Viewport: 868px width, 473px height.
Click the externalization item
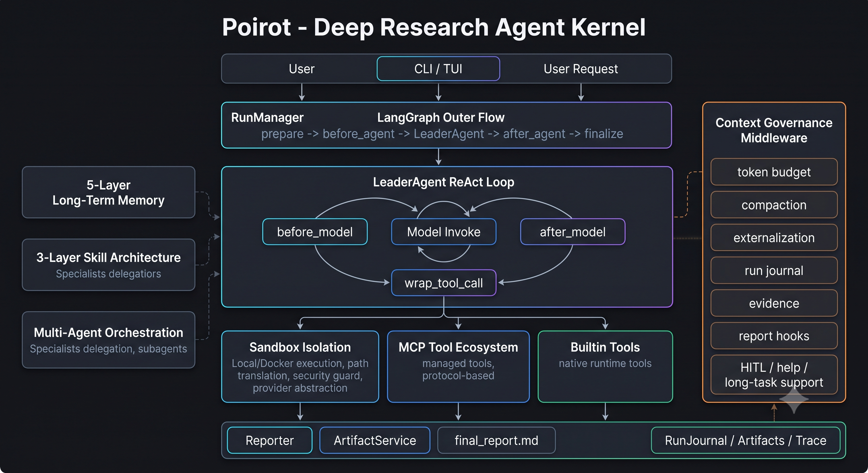point(774,238)
